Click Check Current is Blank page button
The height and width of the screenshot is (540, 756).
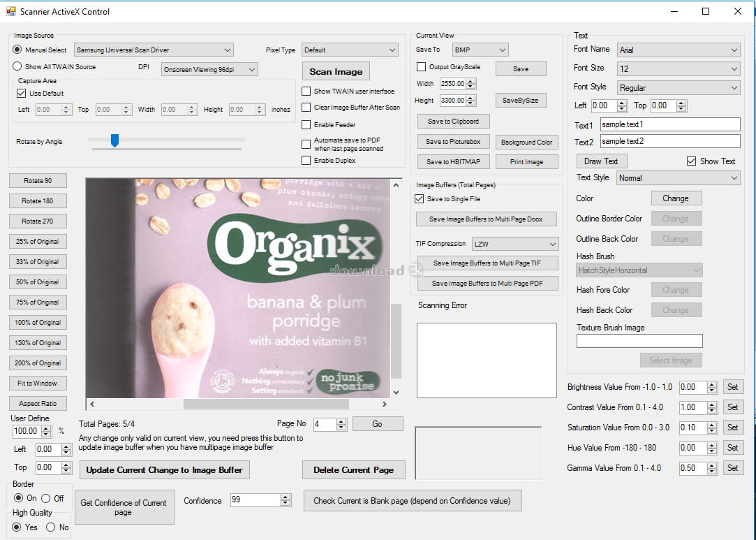(413, 501)
